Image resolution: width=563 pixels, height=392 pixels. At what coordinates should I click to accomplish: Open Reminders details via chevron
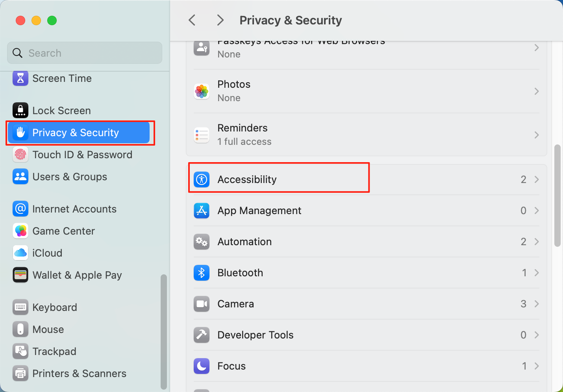pos(537,135)
